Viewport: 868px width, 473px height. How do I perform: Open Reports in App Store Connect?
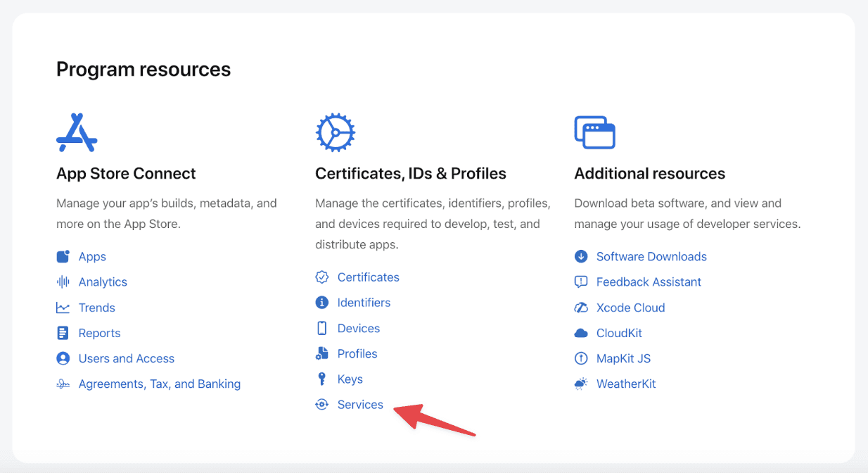[x=99, y=333]
